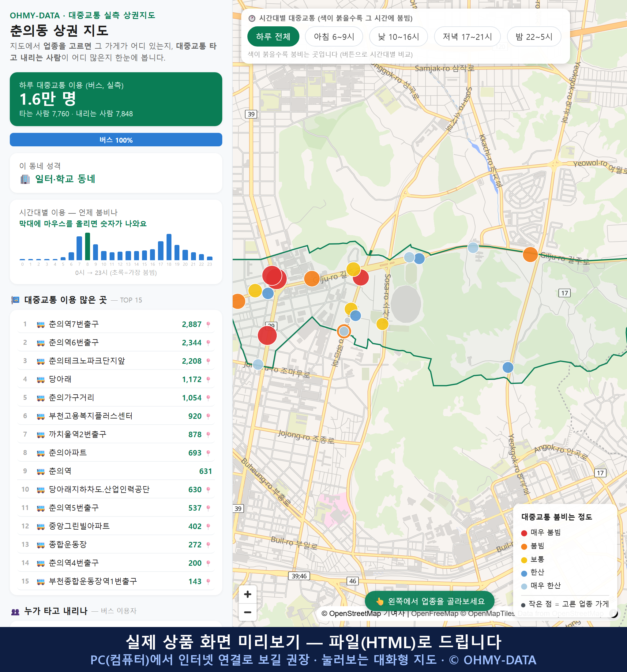Click the 춘의역7번출구 row
The height and width of the screenshot is (672, 627).
pyautogui.click(x=116, y=324)
